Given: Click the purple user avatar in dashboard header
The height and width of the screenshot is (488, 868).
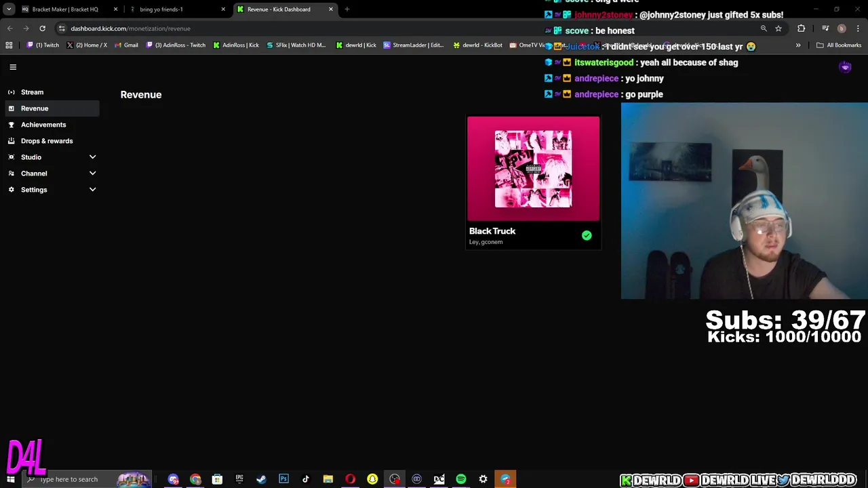Looking at the screenshot, I should (x=845, y=67).
